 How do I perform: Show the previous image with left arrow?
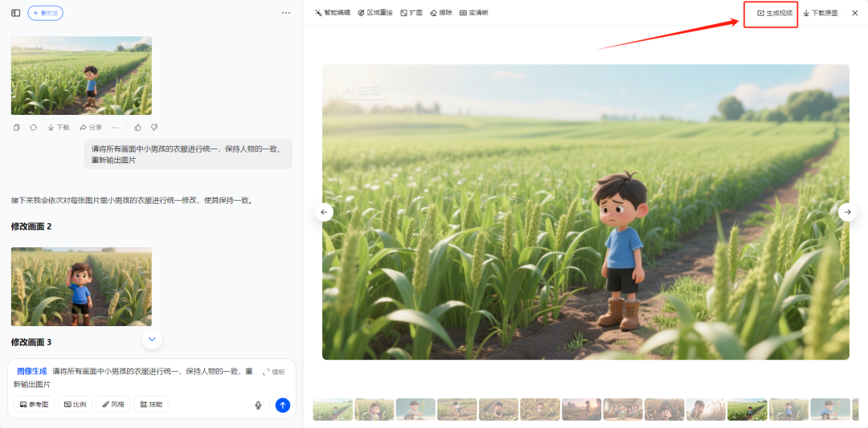[325, 212]
